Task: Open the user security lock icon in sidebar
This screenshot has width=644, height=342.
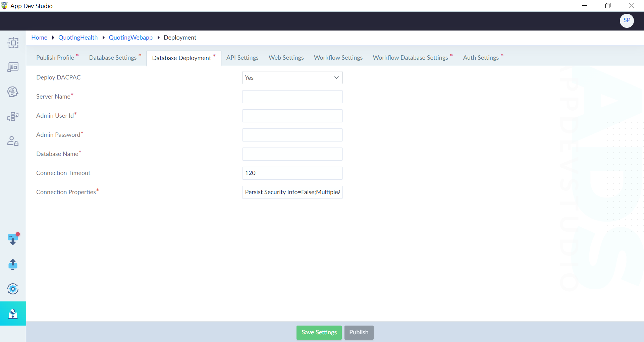Action: [x=13, y=141]
